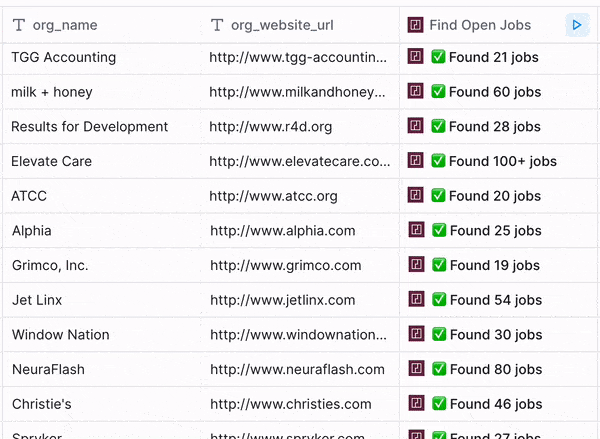Open the http://www.christies.com link
600x439 pixels.
point(291,404)
